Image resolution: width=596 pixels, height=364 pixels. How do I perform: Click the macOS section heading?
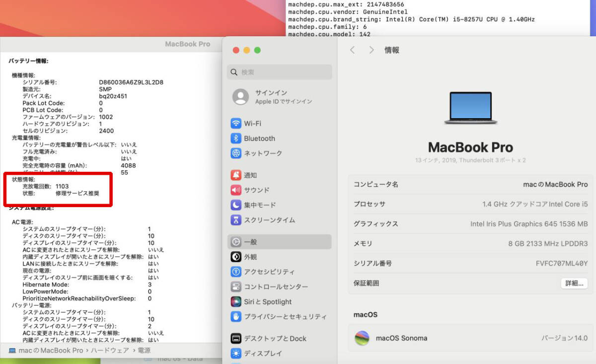click(x=366, y=314)
